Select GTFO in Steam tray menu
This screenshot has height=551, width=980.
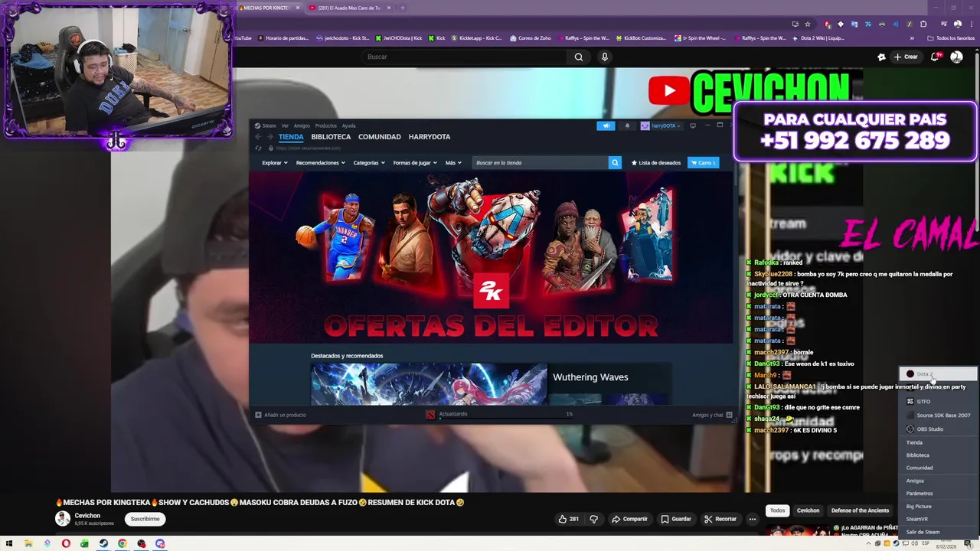click(938, 402)
